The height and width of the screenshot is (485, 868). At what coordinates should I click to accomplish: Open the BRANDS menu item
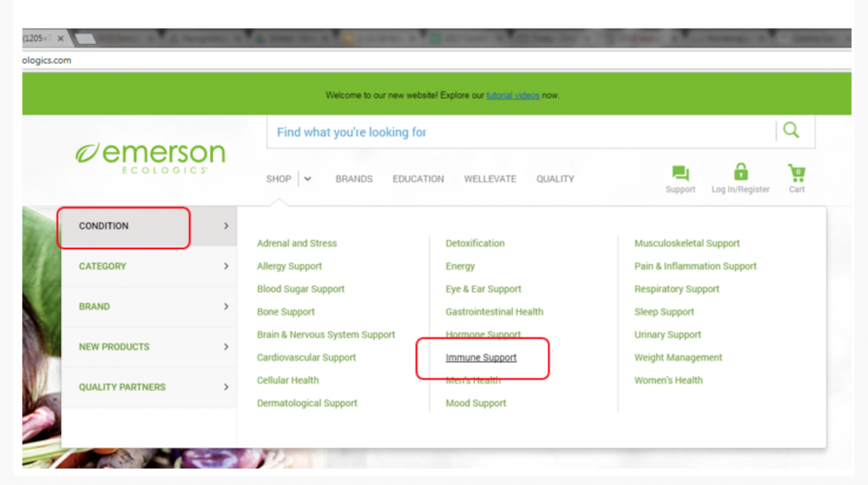(353, 179)
